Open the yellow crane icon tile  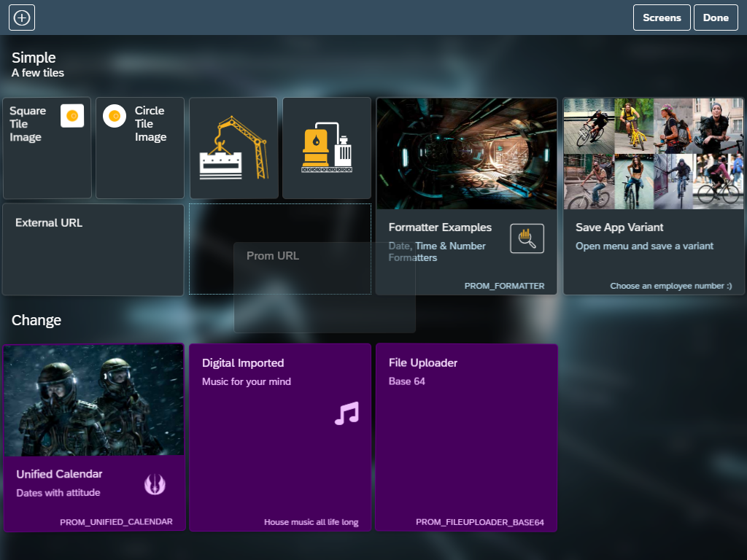[x=233, y=148]
